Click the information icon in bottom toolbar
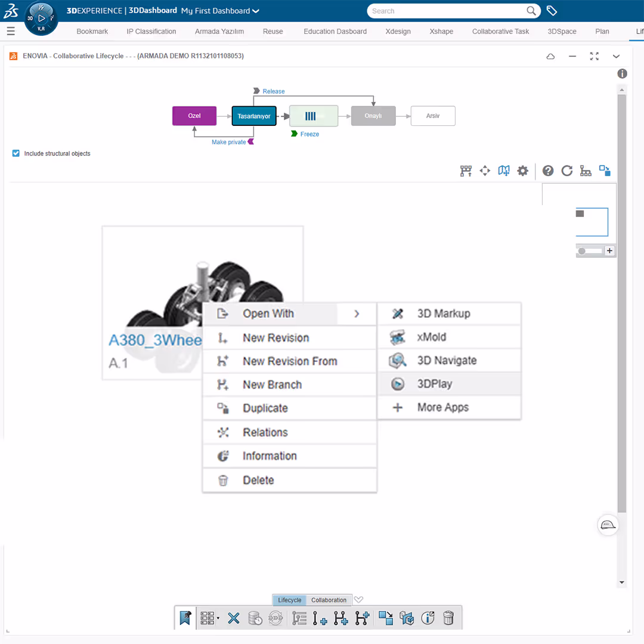The width and height of the screenshot is (644, 644). pyautogui.click(x=428, y=618)
